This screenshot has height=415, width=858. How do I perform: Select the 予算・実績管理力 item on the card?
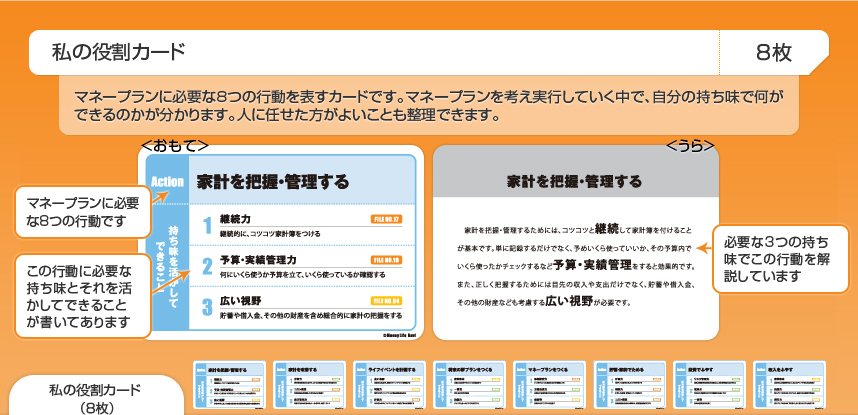coord(262,259)
